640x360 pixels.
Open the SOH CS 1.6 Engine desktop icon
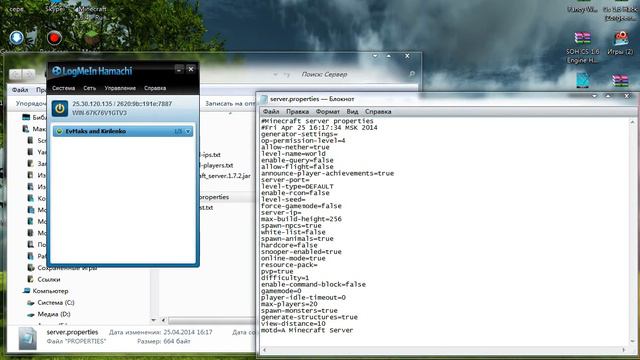tap(582, 47)
